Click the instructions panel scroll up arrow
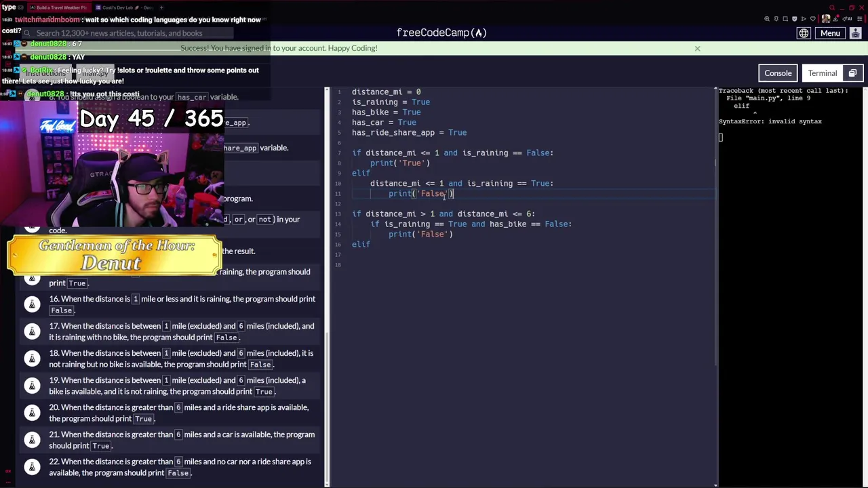Screen dimensions: 868x488 coord(327,90)
